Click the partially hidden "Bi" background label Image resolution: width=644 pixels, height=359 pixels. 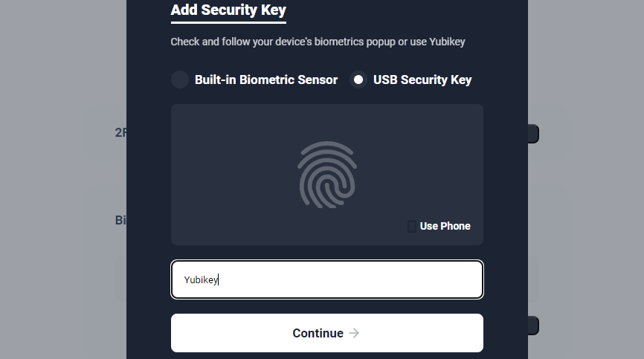point(120,221)
